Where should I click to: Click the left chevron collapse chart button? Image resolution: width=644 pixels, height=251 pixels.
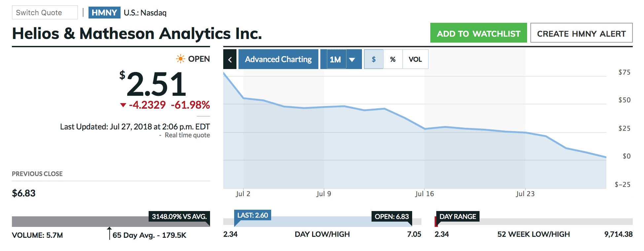(230, 59)
